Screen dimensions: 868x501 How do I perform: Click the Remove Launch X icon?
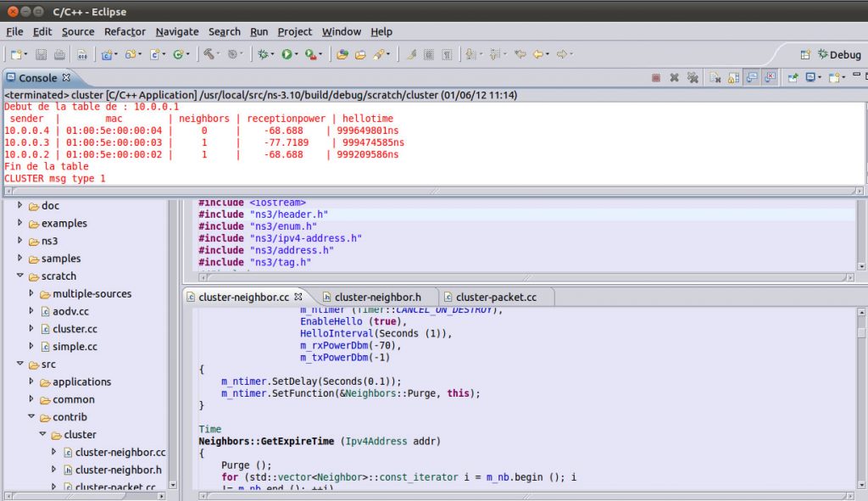674,78
